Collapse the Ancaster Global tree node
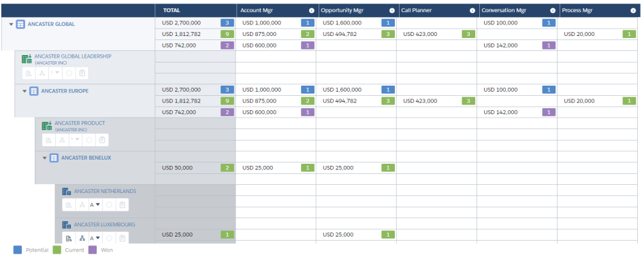The height and width of the screenshot is (259, 644). pos(11,24)
